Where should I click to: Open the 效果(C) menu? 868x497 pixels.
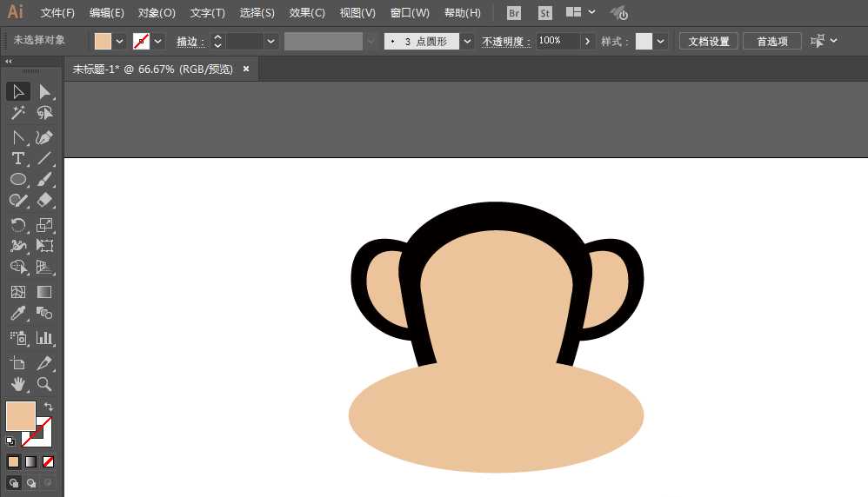point(307,13)
